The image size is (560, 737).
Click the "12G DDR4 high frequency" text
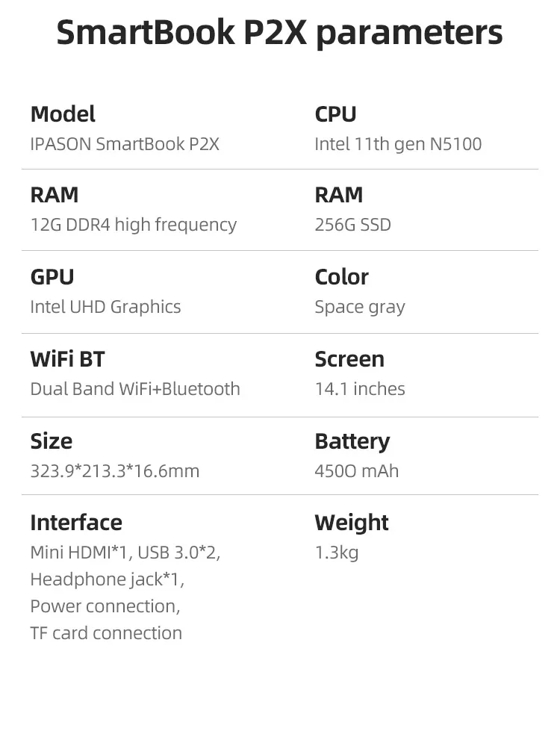[x=133, y=225]
